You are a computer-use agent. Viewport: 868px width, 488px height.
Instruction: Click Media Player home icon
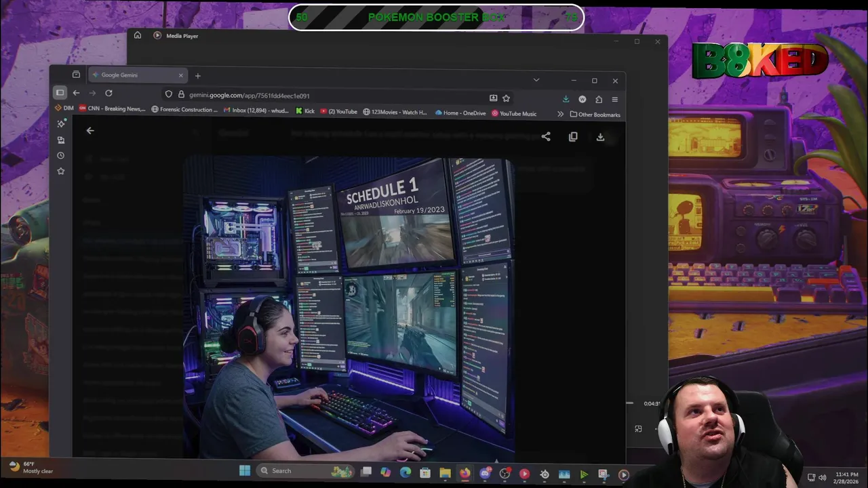138,35
